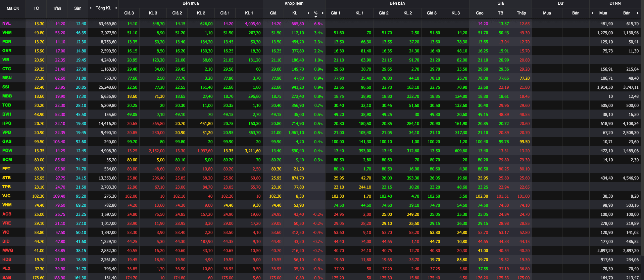View VNM stock details
Viewport: 644px width, 280px height.
tap(7, 205)
